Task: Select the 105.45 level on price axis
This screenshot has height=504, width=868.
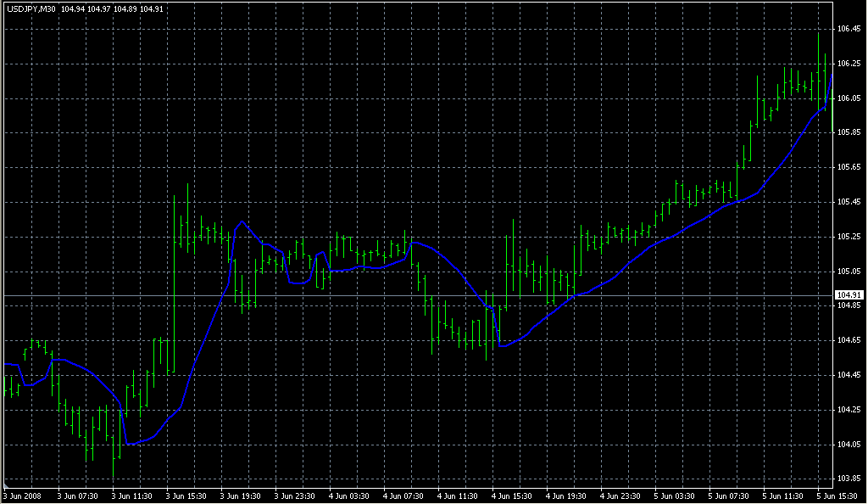Action: coord(849,202)
